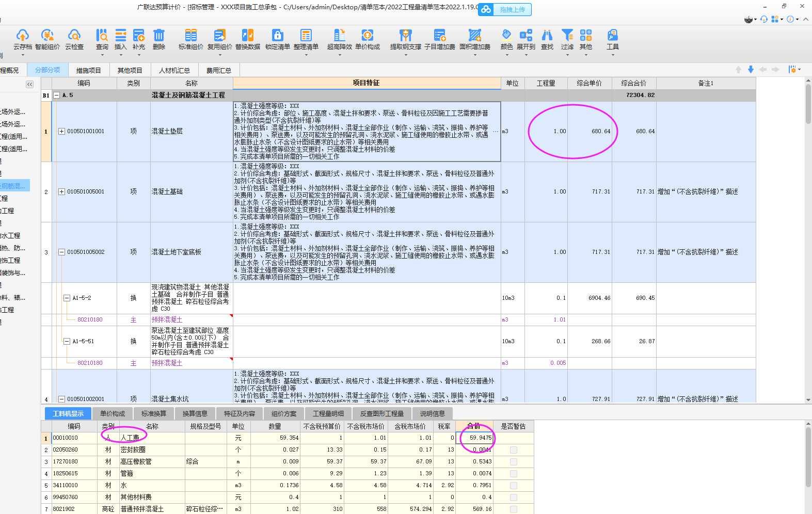
Task: Select 超高降效 tool
Action: 340,39
